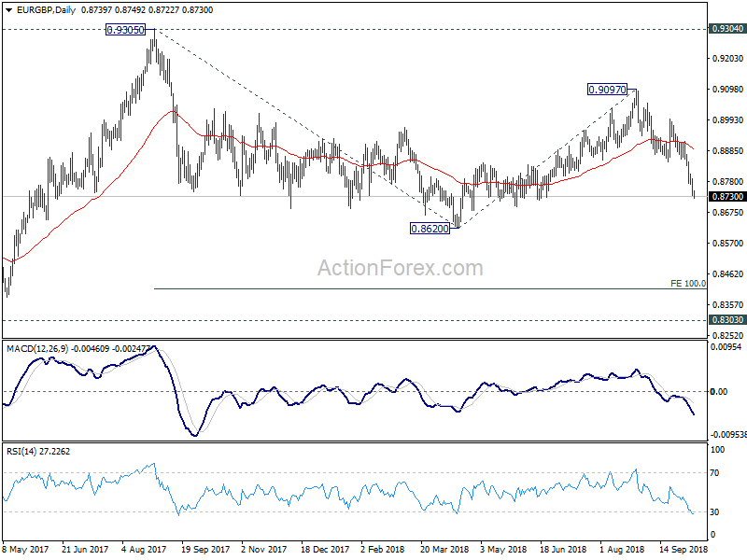Select the EURGBP,Daily chart title

46,10
